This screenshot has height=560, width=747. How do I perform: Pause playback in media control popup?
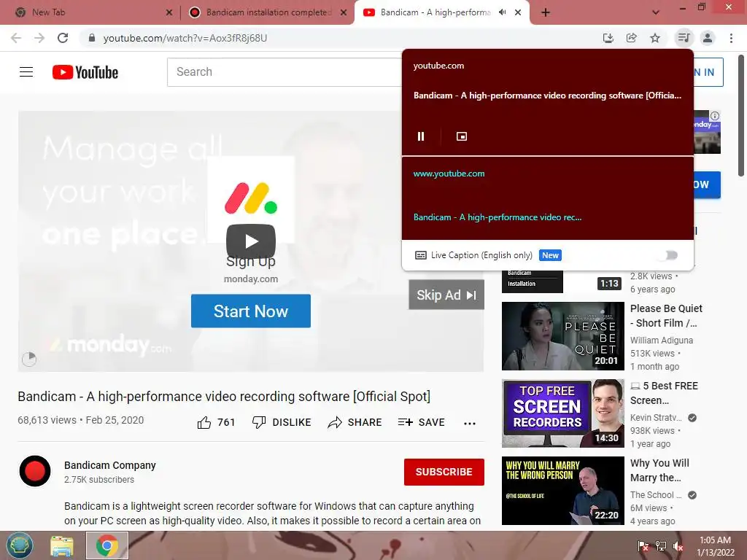pos(421,136)
